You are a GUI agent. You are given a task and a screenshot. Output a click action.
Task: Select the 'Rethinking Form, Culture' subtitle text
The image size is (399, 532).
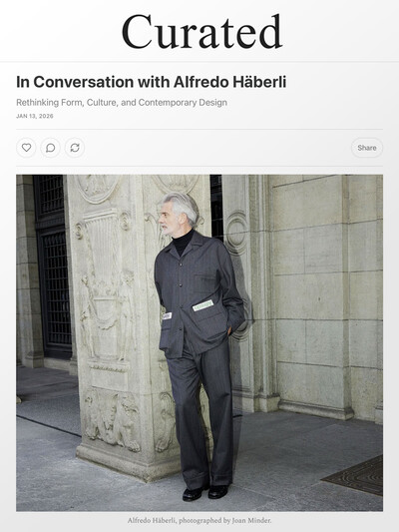[x=67, y=103]
